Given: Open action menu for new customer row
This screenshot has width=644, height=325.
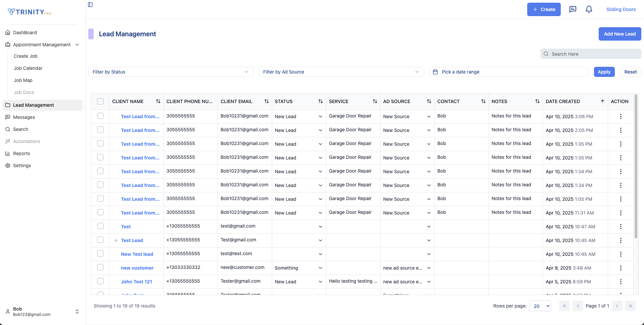Looking at the screenshot, I should click(621, 268).
